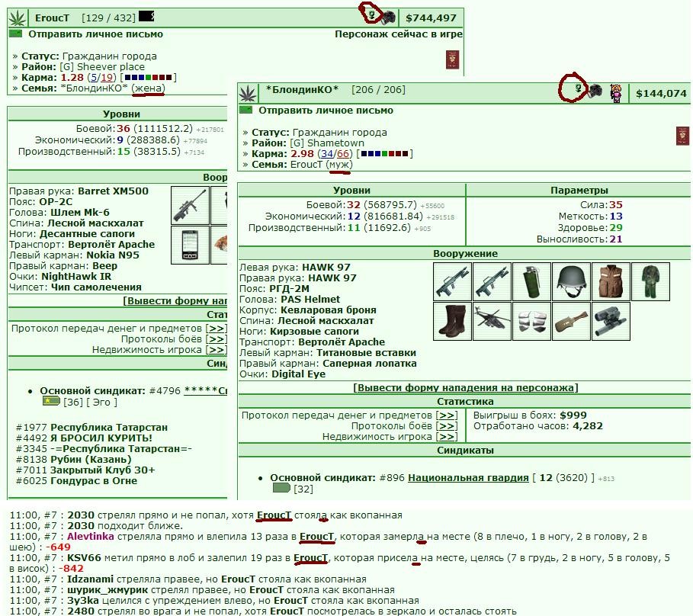
Task: Click Nokia N95 phone thumbnail
Action: coord(190,245)
